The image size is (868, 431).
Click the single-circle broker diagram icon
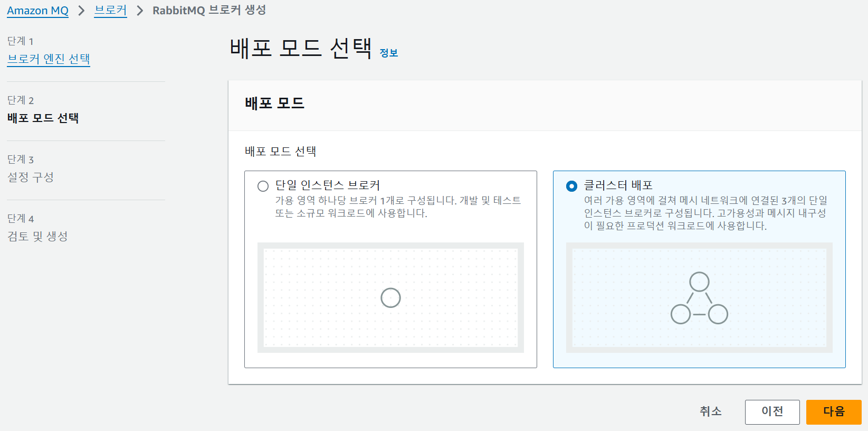pyautogui.click(x=390, y=298)
